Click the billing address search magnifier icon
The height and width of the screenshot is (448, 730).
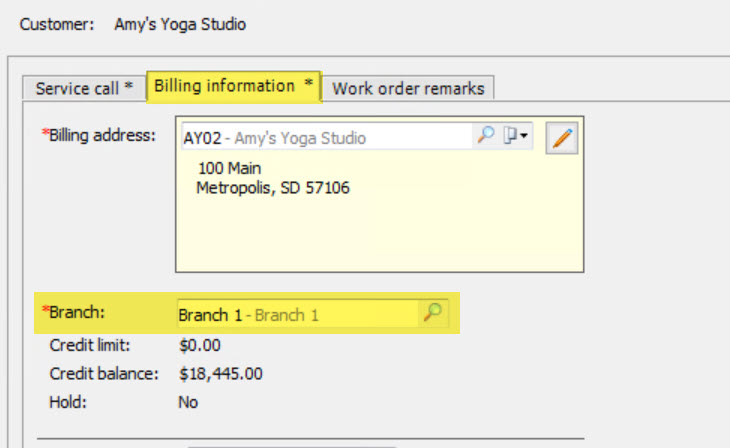click(486, 136)
